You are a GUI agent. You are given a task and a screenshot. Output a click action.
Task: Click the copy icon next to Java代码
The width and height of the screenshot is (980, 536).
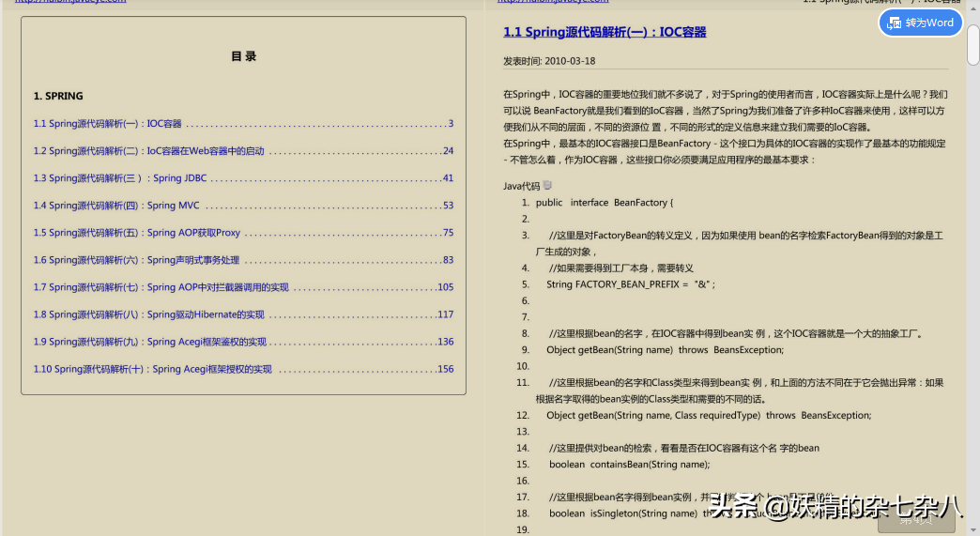547,185
